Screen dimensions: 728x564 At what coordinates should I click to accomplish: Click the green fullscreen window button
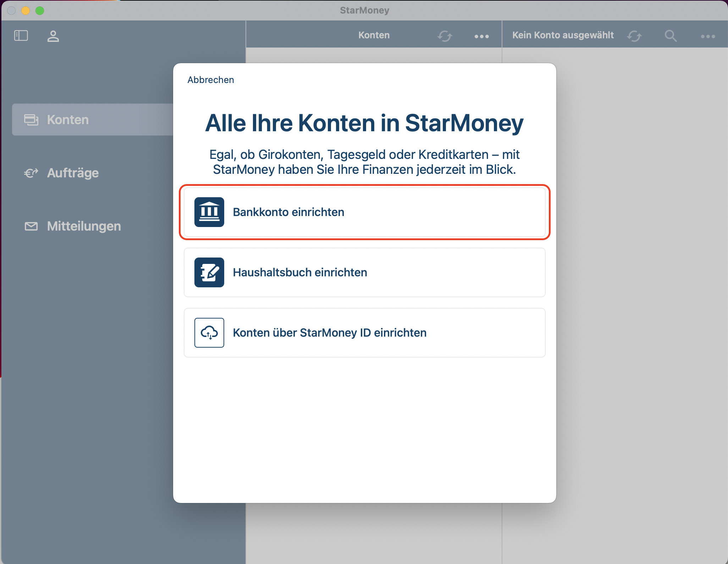[x=40, y=11]
